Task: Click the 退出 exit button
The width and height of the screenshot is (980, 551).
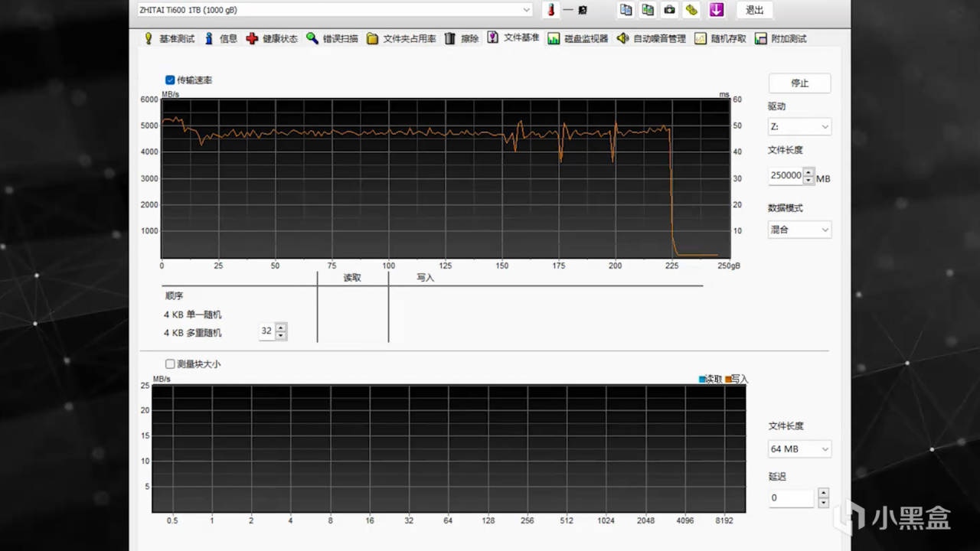Action: click(x=755, y=10)
